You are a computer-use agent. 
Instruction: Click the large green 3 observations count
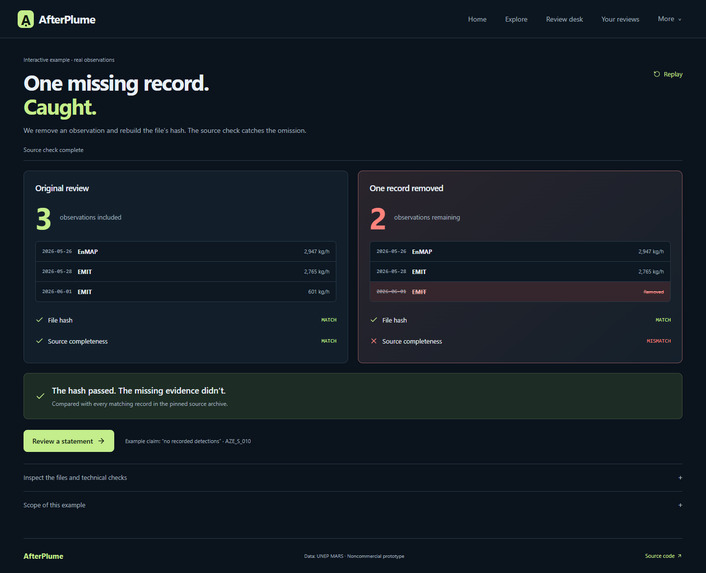44,219
